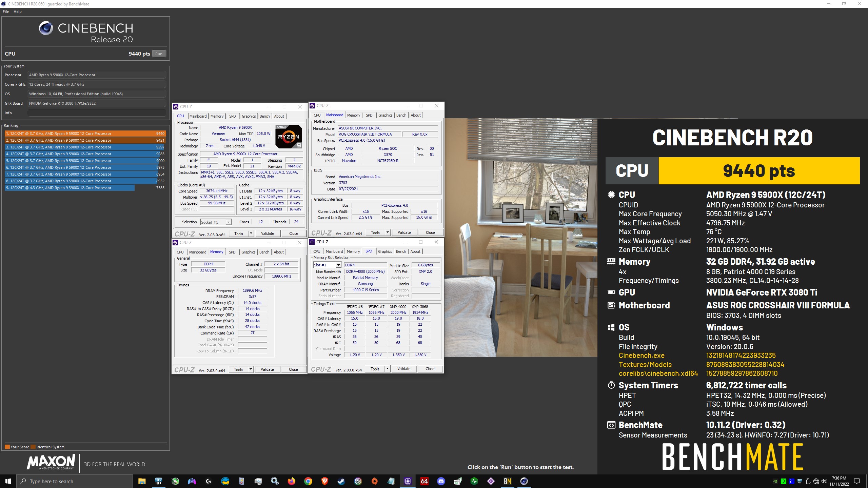Select ranking row 1 scoring 9440
The image size is (868, 488).
click(x=85, y=134)
